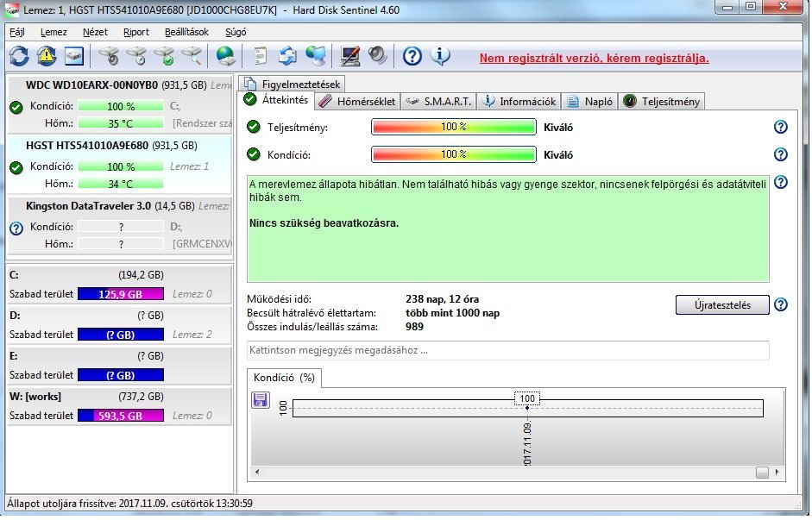This screenshot has height=520, width=812.
Task: Click the Újratesztelés button
Action: (x=722, y=304)
